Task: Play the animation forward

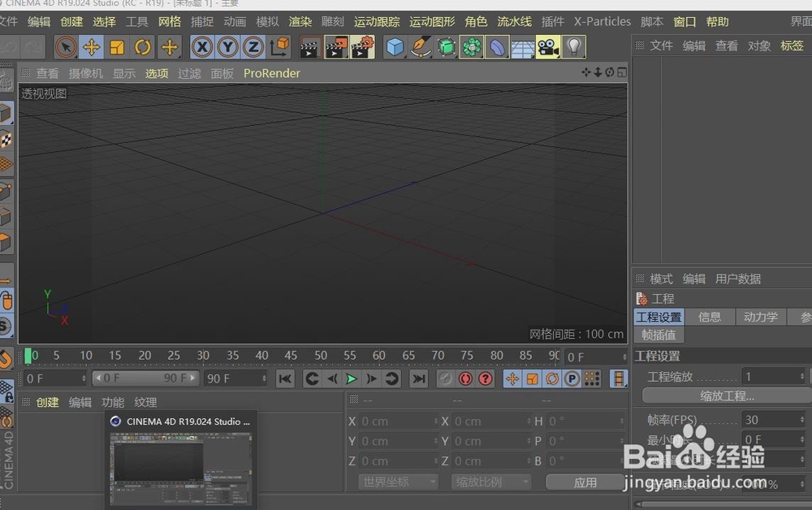Action: [x=352, y=379]
